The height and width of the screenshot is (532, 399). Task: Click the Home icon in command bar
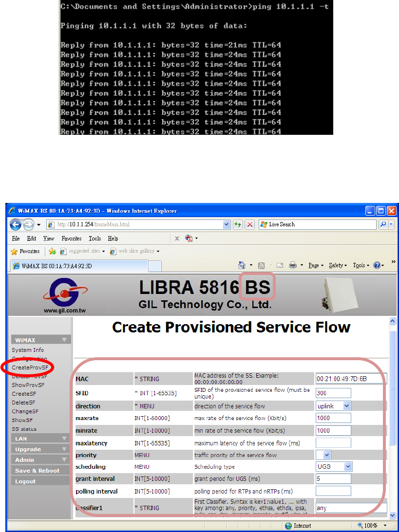pyautogui.click(x=242, y=265)
